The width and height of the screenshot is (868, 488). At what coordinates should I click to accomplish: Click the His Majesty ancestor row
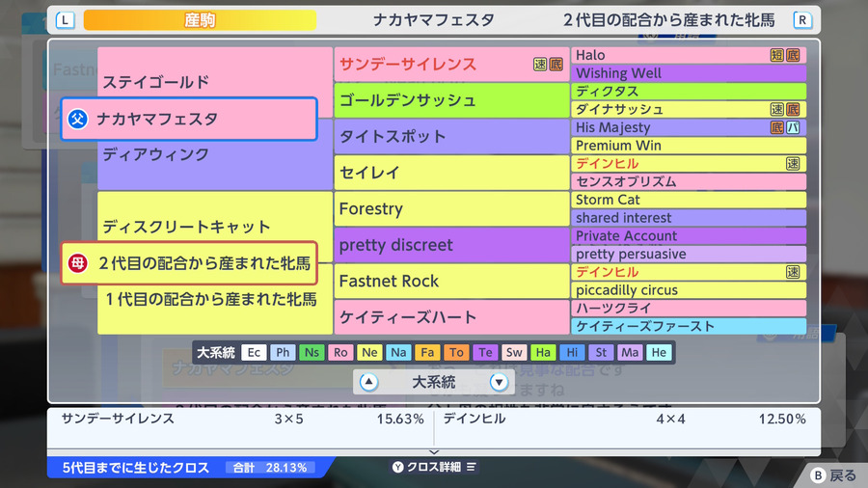689,127
